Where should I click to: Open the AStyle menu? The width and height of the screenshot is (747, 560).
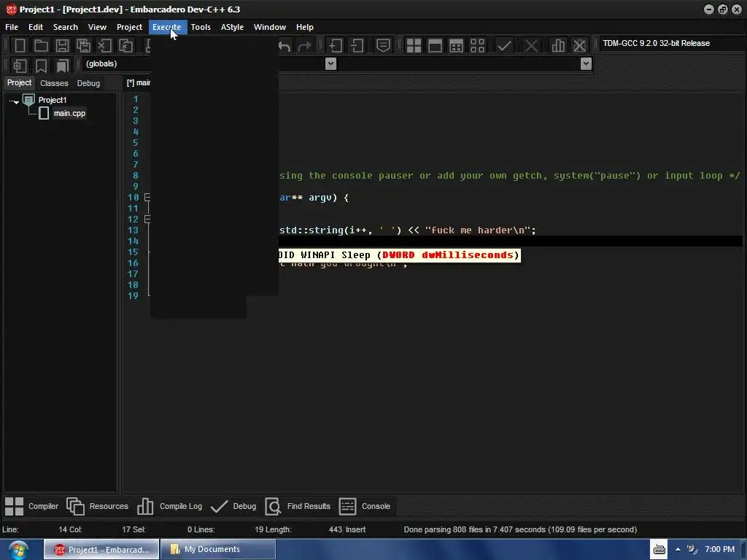232,27
